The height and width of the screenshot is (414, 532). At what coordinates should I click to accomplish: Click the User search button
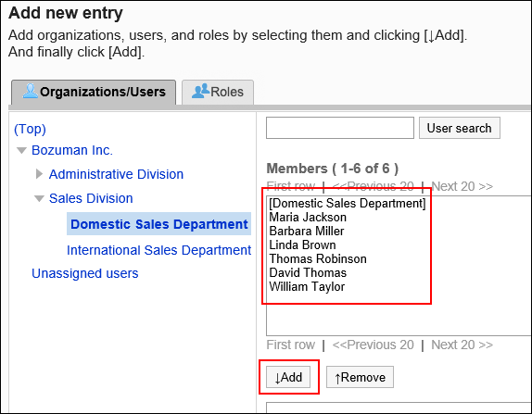coord(460,128)
